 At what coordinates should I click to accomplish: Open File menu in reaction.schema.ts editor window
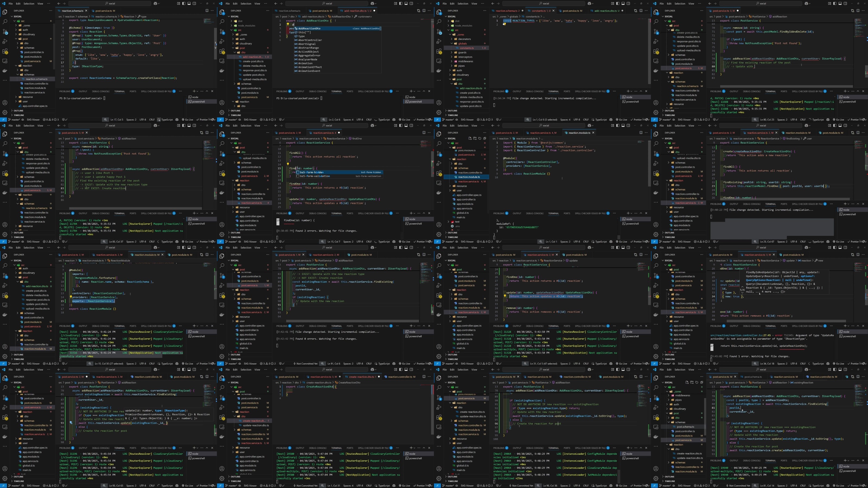(11, 3)
